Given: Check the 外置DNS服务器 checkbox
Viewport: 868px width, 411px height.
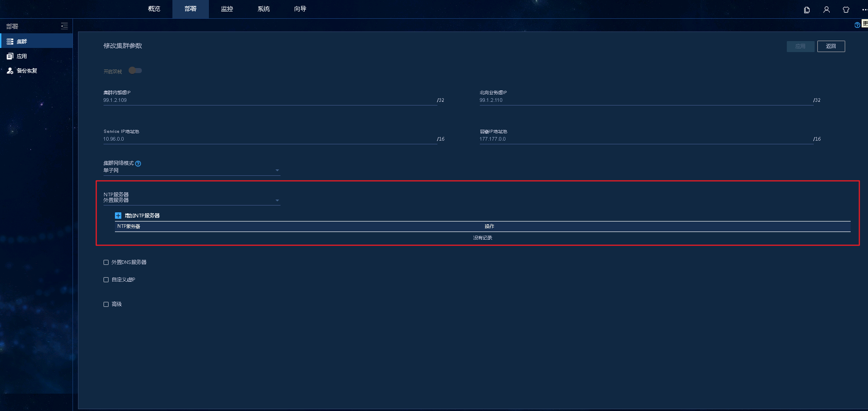Looking at the screenshot, I should point(106,263).
